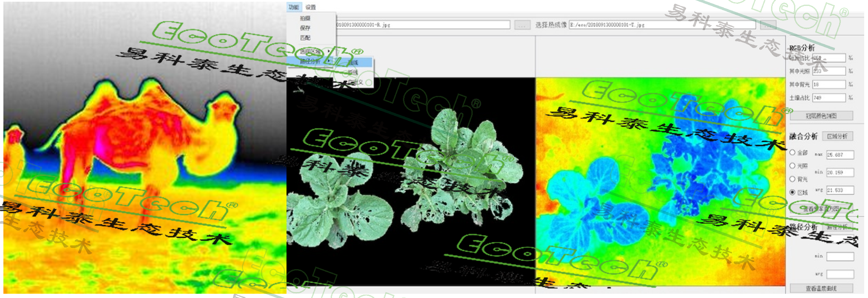Expand the 选择区域 submenu entry
The image size is (868, 298).
pyautogui.click(x=311, y=51)
